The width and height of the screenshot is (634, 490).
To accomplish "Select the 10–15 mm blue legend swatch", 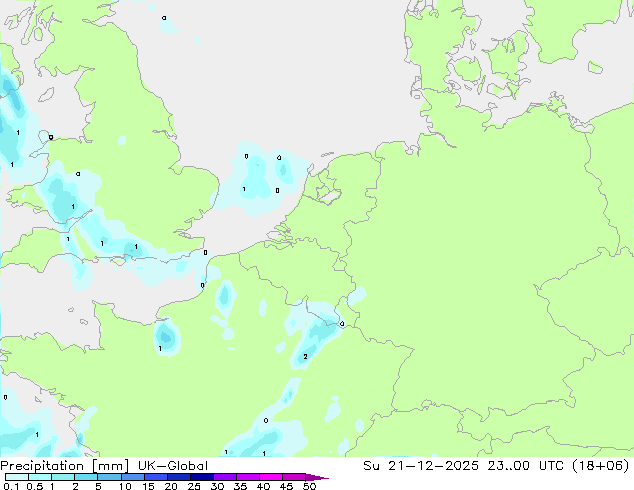I will tap(132, 477).
